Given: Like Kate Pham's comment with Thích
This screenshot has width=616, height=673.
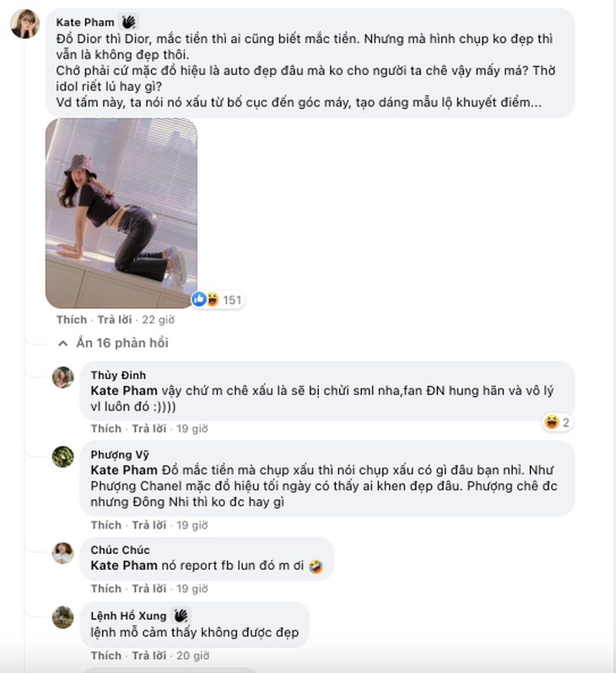Looking at the screenshot, I should pyautogui.click(x=72, y=320).
